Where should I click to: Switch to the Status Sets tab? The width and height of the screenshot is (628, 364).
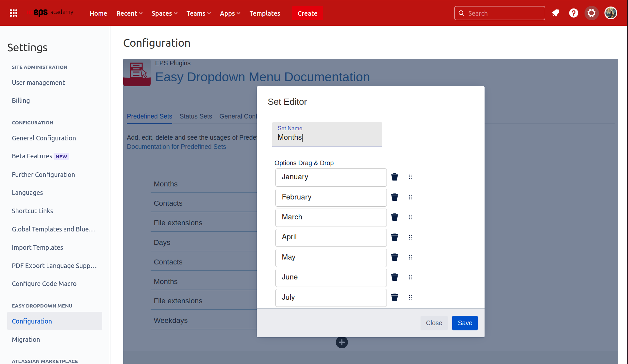click(196, 116)
